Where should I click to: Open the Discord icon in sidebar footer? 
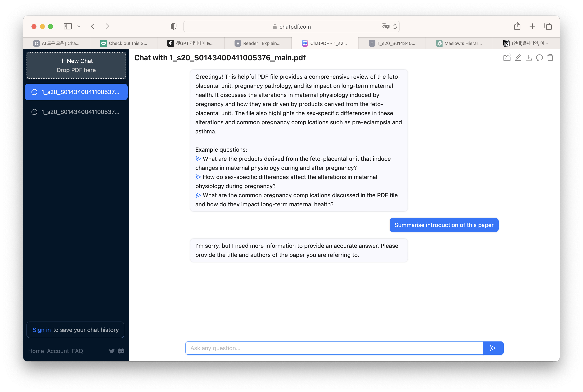[121, 351]
